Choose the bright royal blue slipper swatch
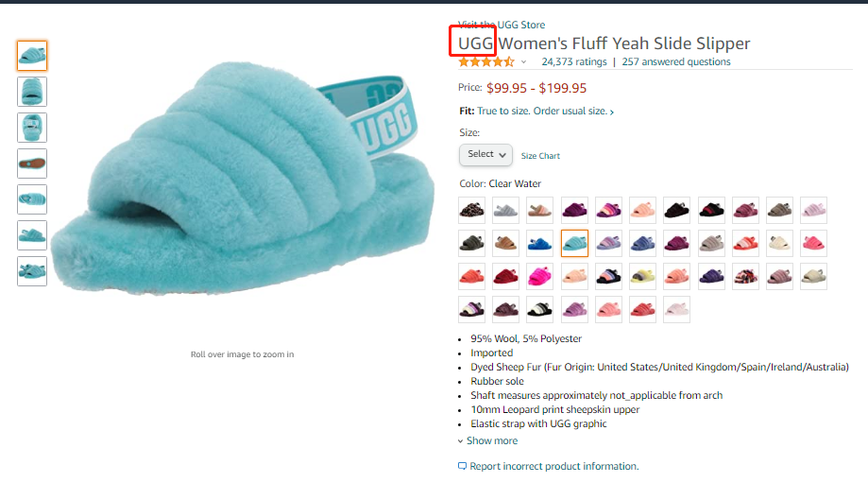 [540, 244]
